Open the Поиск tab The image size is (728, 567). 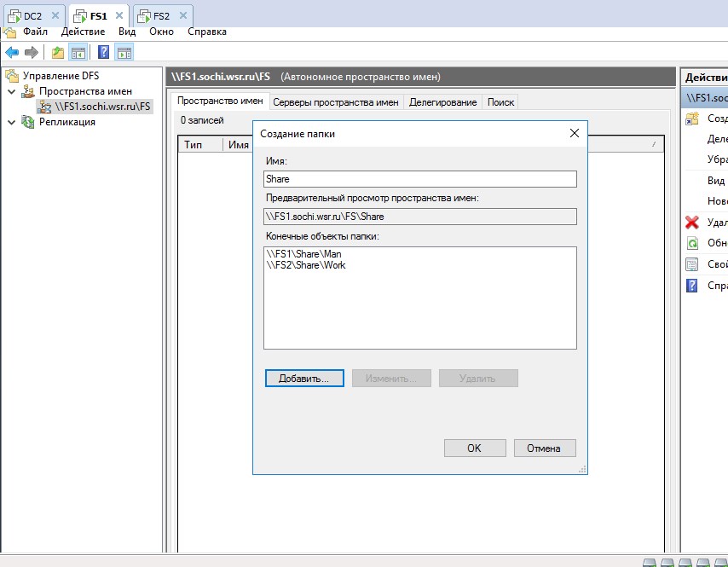click(500, 102)
